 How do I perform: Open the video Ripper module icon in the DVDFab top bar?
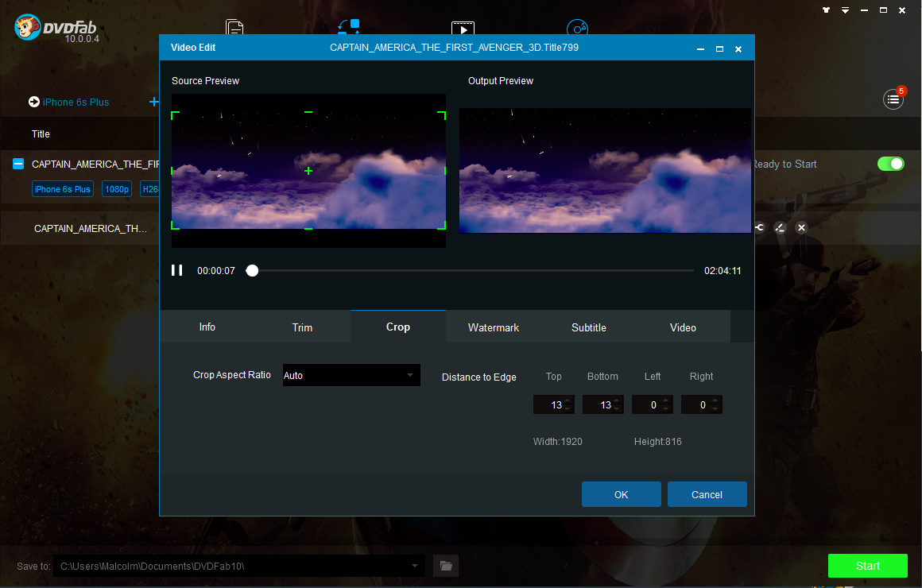(463, 27)
